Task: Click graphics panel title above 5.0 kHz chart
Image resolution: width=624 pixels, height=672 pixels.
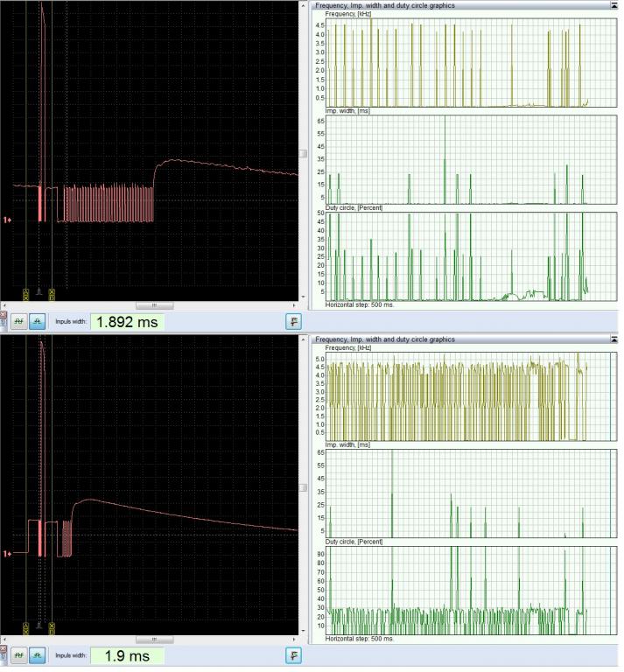Action: click(x=385, y=339)
